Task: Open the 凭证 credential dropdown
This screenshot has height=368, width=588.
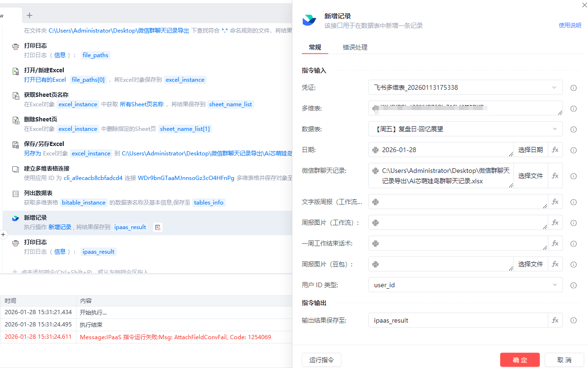Action: pos(465,87)
